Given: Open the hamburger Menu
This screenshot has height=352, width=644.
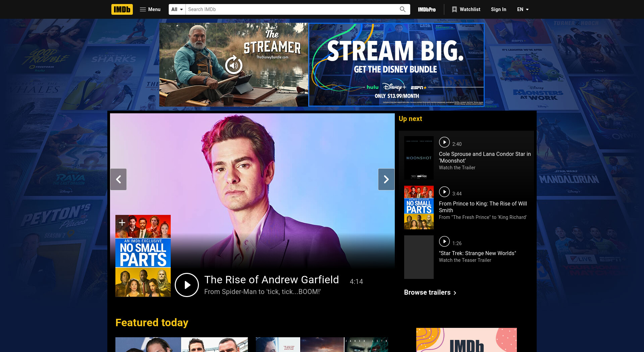Looking at the screenshot, I should click(150, 9).
